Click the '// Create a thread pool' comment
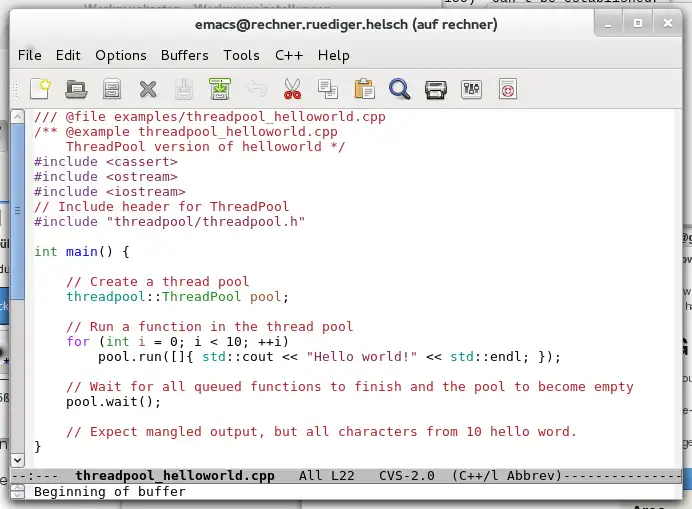692x509 pixels. pos(158,282)
